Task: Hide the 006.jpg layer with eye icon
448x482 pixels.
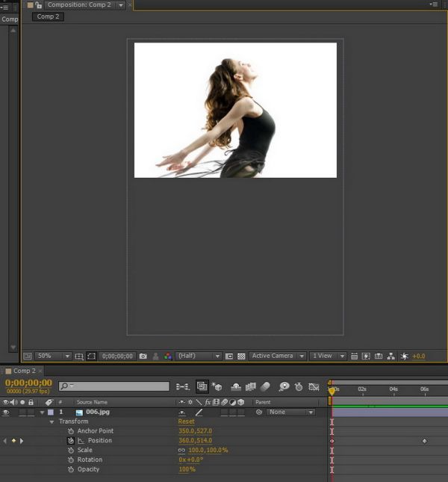Action: 6,412
